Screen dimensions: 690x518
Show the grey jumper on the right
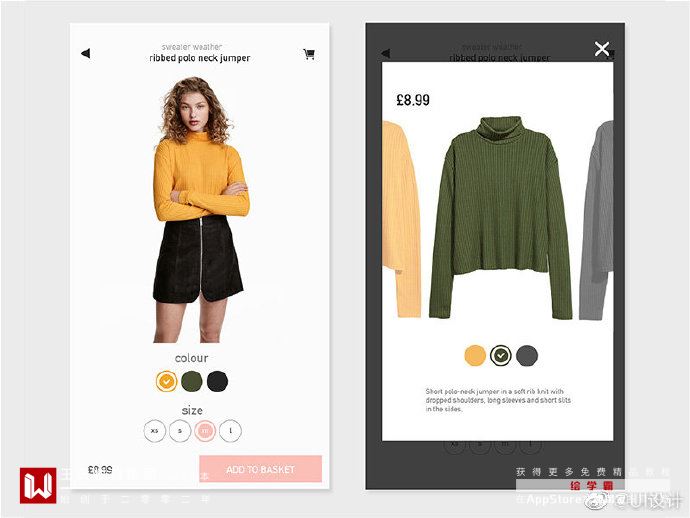[x=596, y=220]
